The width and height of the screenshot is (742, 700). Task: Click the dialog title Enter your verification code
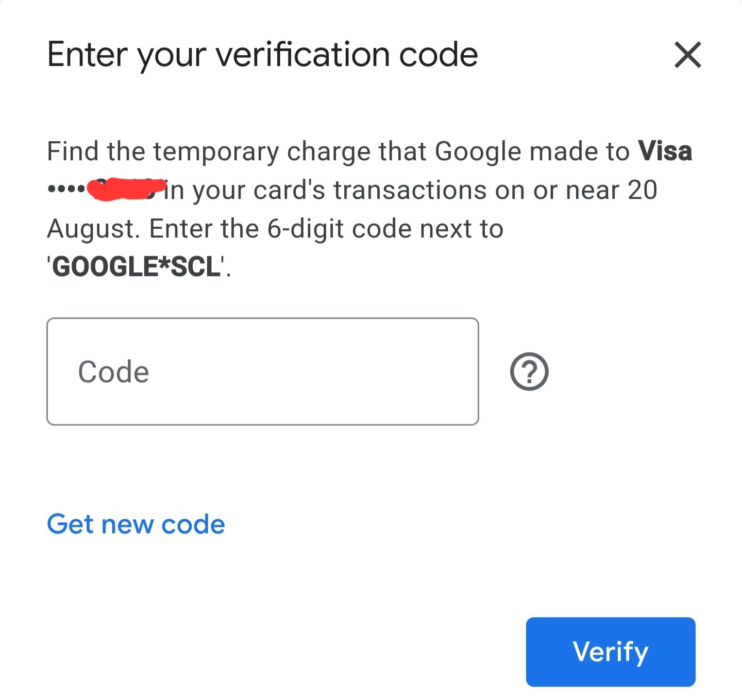[x=262, y=54]
